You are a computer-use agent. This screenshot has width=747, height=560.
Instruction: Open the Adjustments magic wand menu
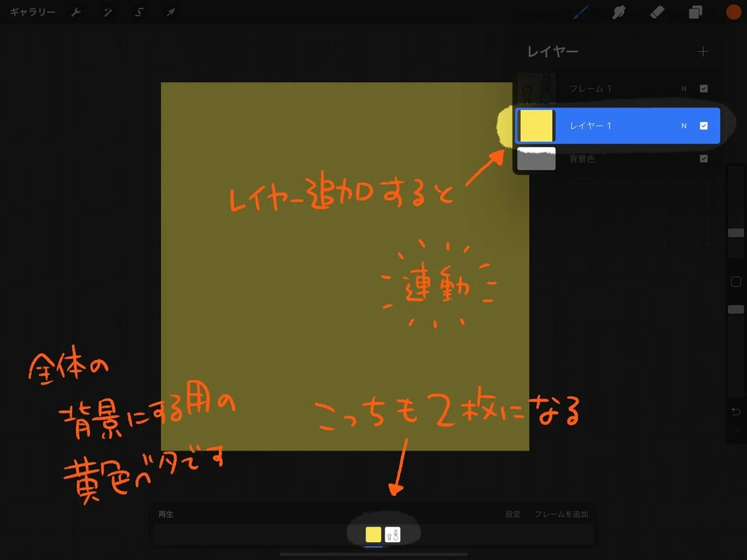pos(108,12)
